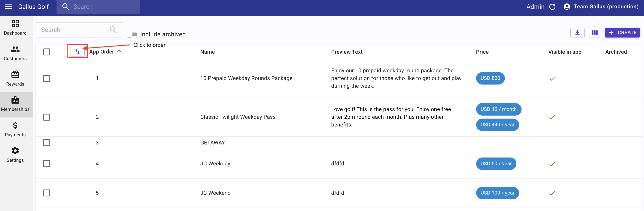This screenshot has width=644, height=211.
Task: Tick the JC Weekend row checkbox
Action: pos(46,193)
